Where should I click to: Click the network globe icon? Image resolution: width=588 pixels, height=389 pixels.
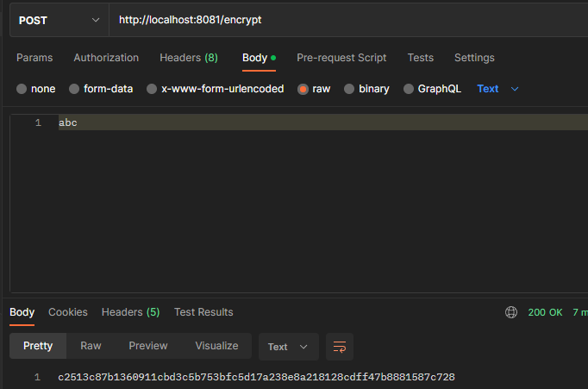tap(511, 312)
